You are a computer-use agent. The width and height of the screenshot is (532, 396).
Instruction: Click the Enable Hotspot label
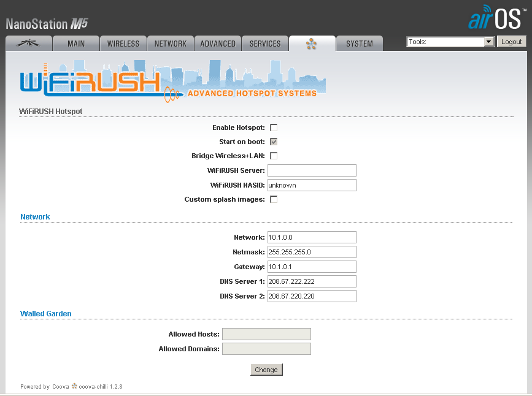[239, 128]
